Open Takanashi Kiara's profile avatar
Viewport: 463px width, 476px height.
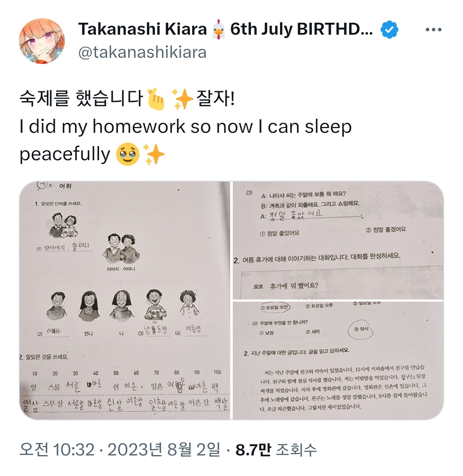[x=42, y=41]
